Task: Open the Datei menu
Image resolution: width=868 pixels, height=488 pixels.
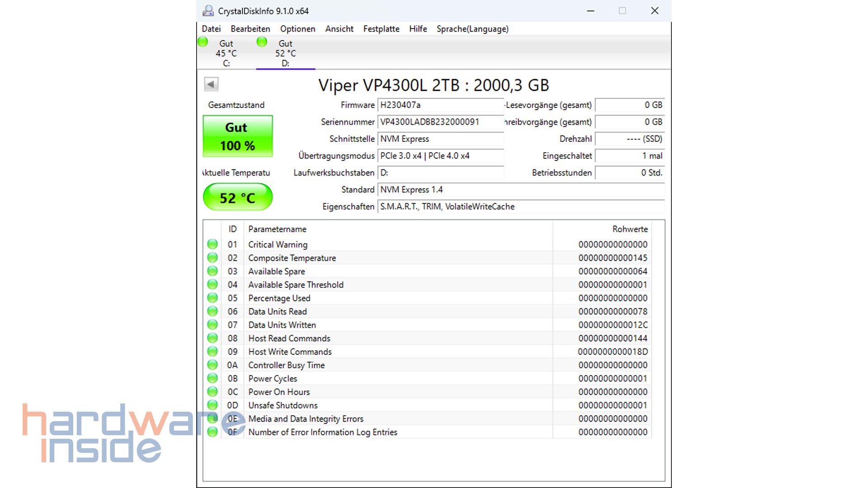Action: point(211,28)
